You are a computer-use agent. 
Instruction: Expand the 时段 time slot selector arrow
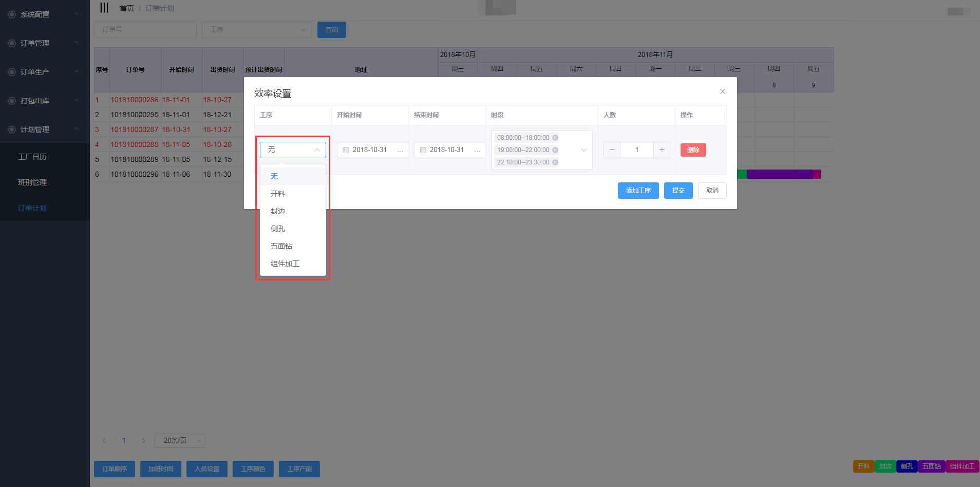583,150
